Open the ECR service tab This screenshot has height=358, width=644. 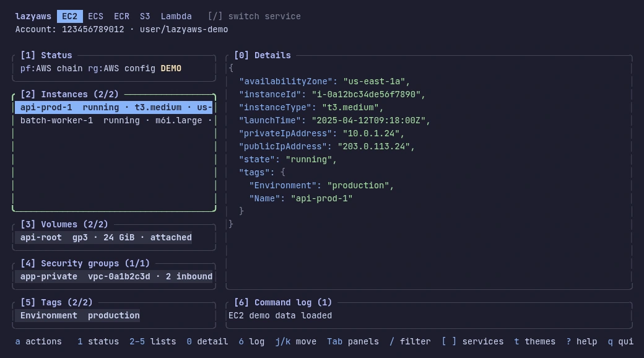tap(121, 17)
